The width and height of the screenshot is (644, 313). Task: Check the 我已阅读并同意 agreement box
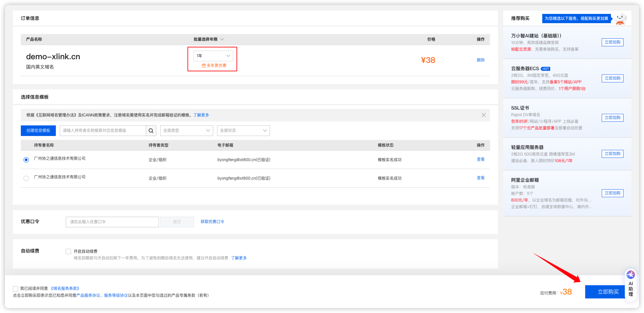(x=16, y=289)
